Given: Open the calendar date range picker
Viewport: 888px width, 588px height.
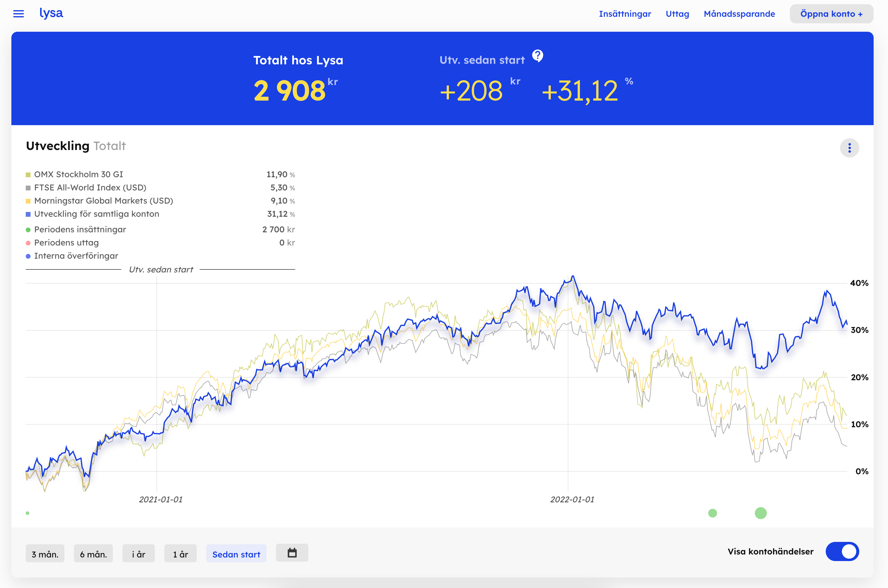Looking at the screenshot, I should coord(292,553).
